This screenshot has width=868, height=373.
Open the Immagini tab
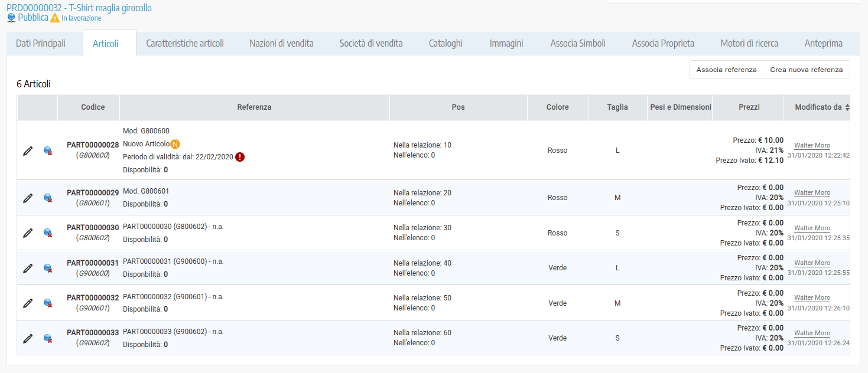(506, 44)
